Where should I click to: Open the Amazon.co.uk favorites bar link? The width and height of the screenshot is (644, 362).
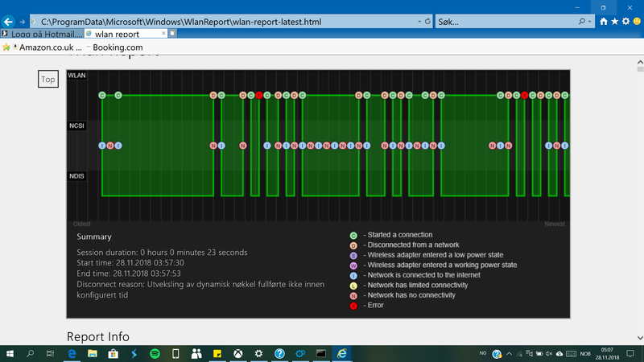coord(47,47)
